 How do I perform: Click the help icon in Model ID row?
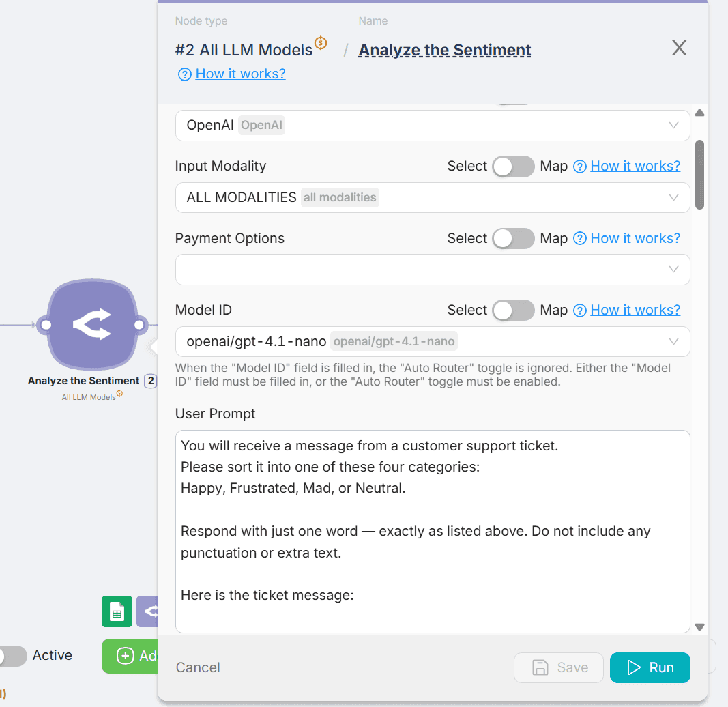tap(580, 311)
